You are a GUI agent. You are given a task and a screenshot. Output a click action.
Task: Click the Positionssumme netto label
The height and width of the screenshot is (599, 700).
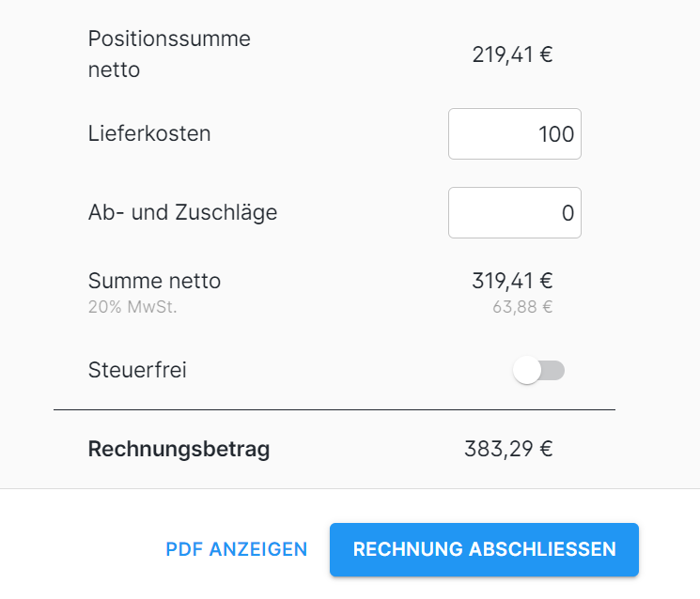point(169,54)
